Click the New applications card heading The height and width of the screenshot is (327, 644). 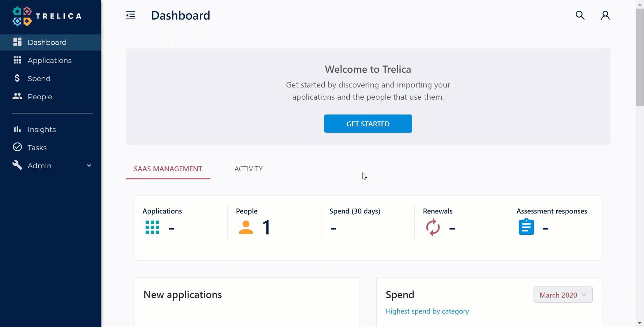(x=183, y=295)
